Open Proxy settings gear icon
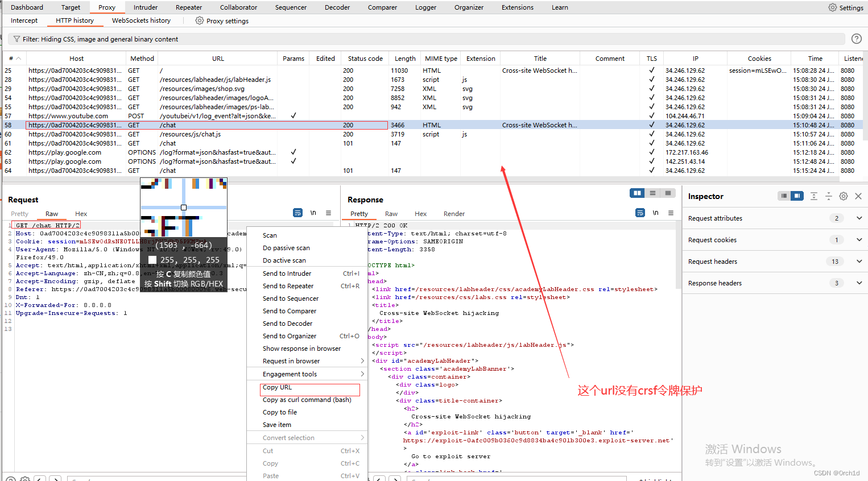The width and height of the screenshot is (868, 481). tap(200, 20)
